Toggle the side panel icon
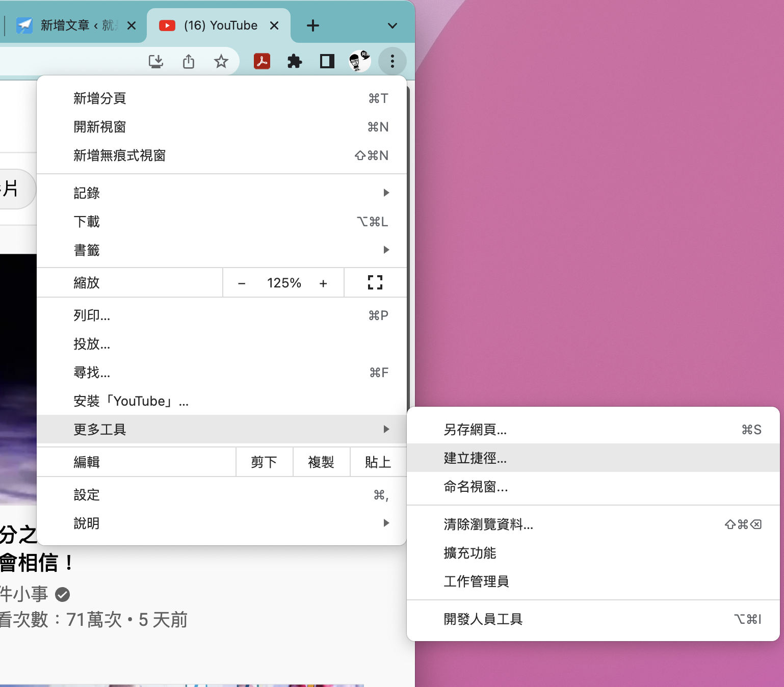The height and width of the screenshot is (687, 784). pos(327,62)
